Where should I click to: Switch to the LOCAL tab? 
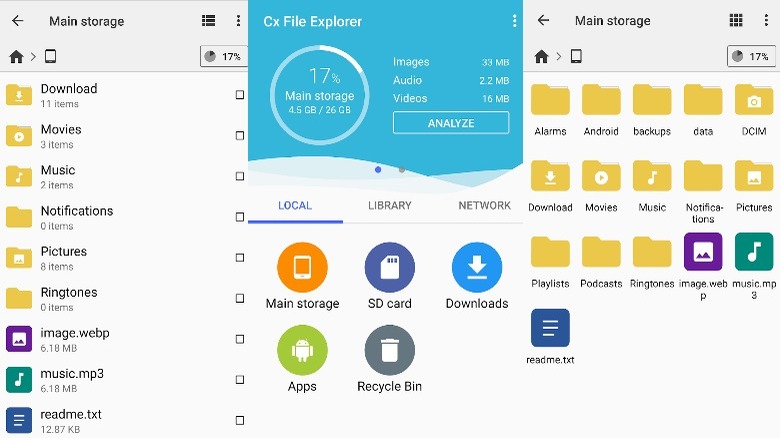(x=295, y=206)
